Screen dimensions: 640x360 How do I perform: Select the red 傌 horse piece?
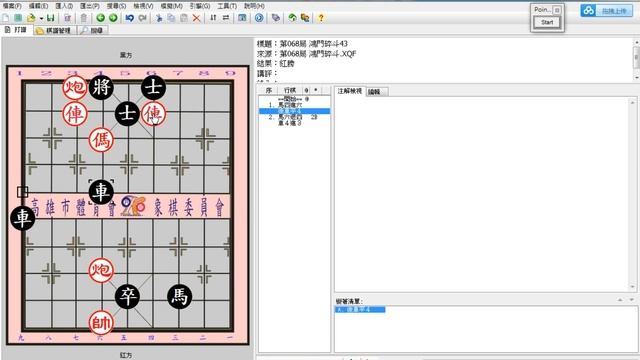101,140
